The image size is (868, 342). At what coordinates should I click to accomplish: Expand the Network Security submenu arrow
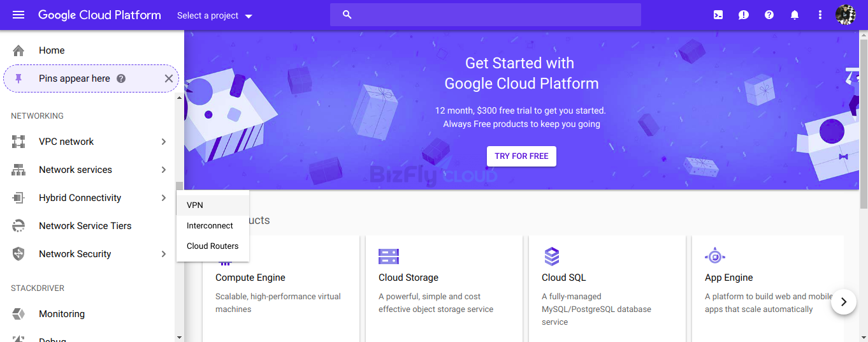(x=164, y=254)
